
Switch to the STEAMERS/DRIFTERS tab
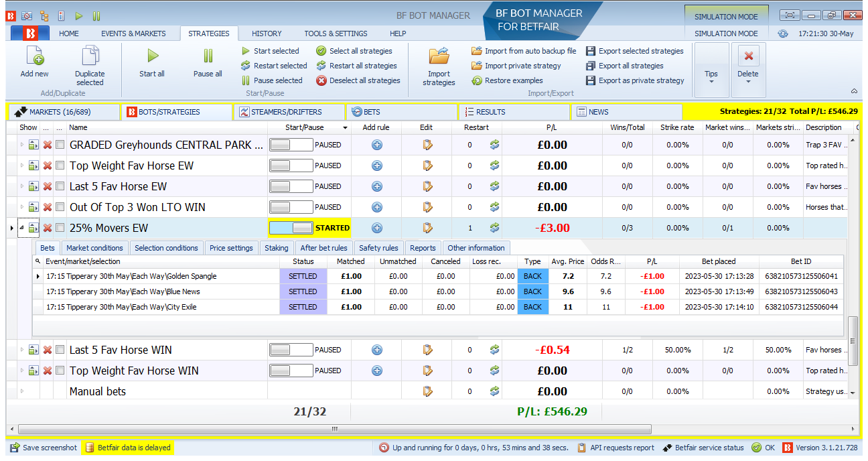(x=289, y=112)
